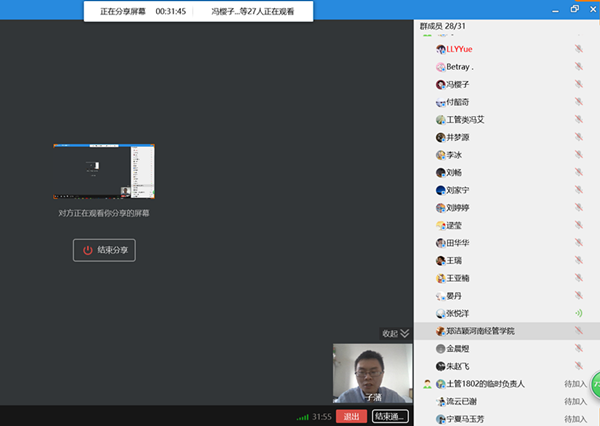Click 田华华's avatar icon

[440, 243]
